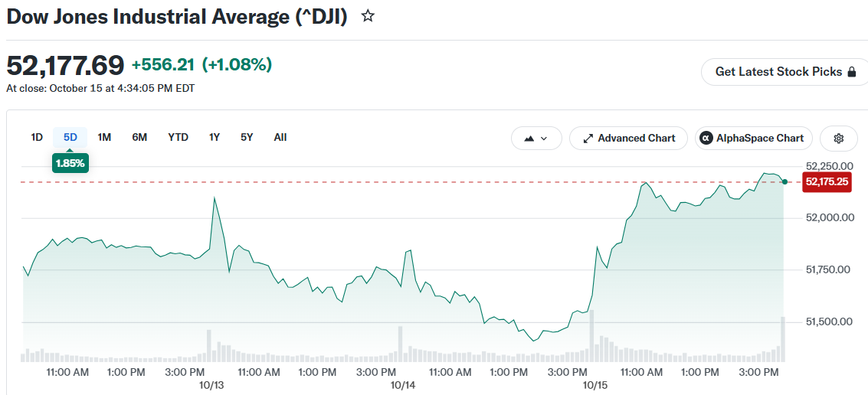Open chart settings gear icon
868x395 pixels.
pyautogui.click(x=838, y=139)
